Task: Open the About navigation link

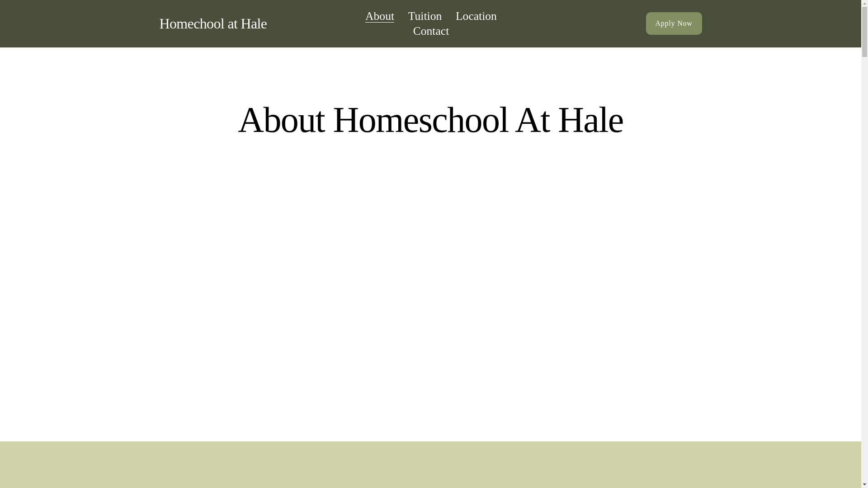Action: click(379, 16)
